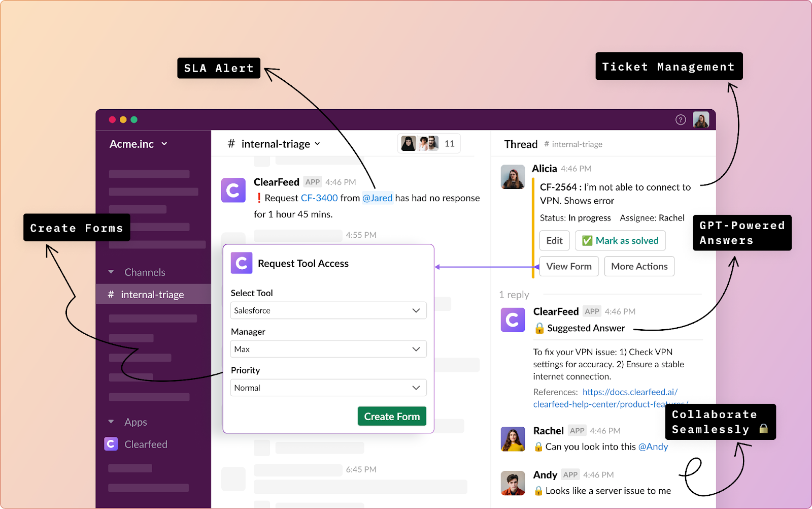The width and height of the screenshot is (812, 509).
Task: Click the @Jared mention
Action: [x=378, y=198]
